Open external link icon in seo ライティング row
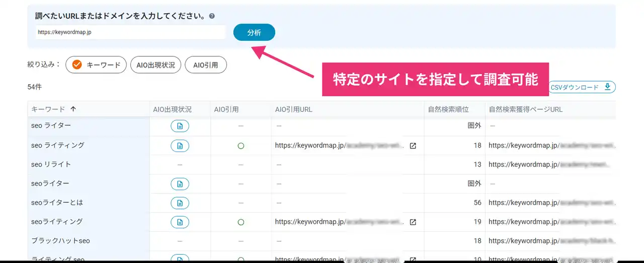The height and width of the screenshot is (263, 644). tap(413, 146)
